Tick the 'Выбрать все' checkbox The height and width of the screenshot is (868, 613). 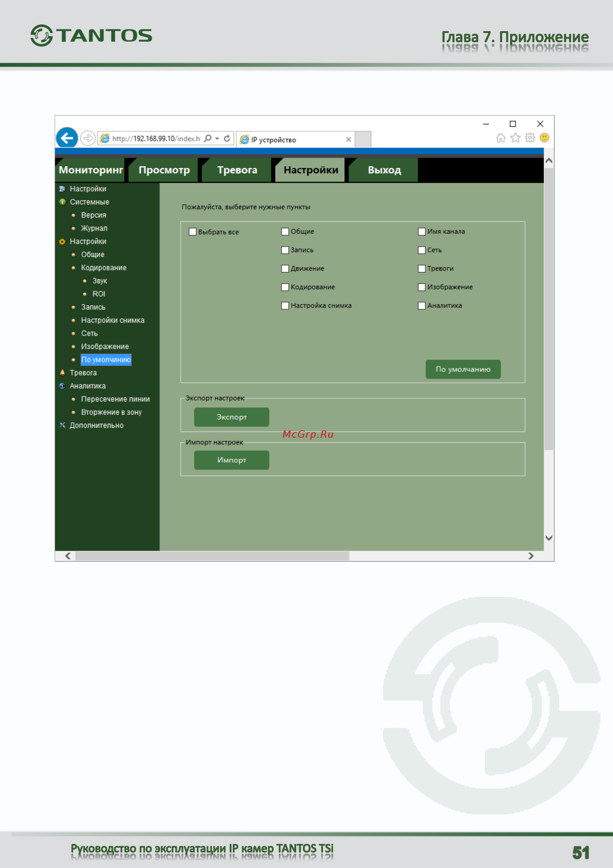click(193, 232)
